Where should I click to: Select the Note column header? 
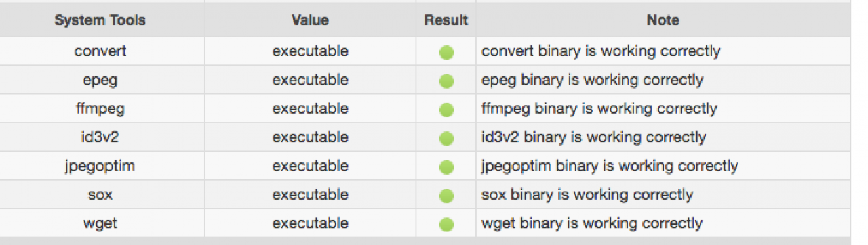[663, 20]
